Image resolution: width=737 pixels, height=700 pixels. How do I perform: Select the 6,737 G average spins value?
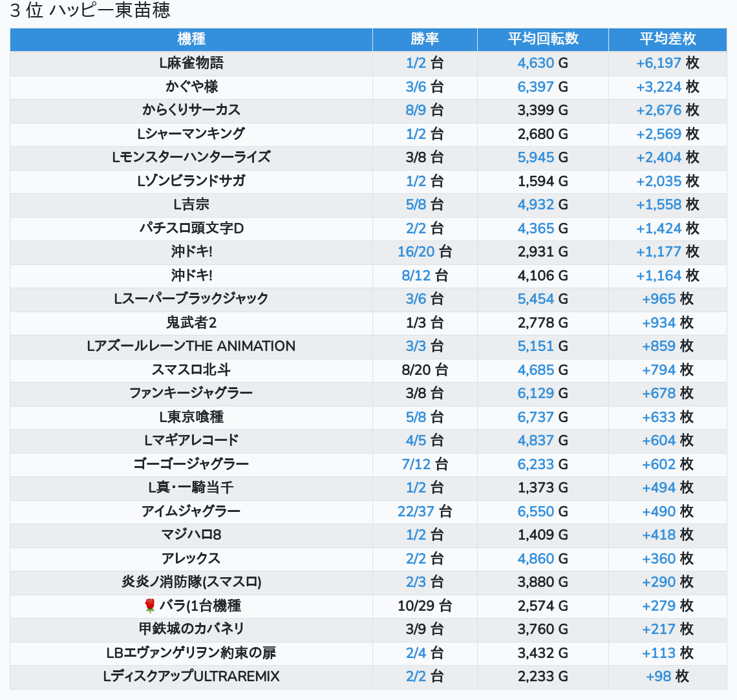point(543,417)
